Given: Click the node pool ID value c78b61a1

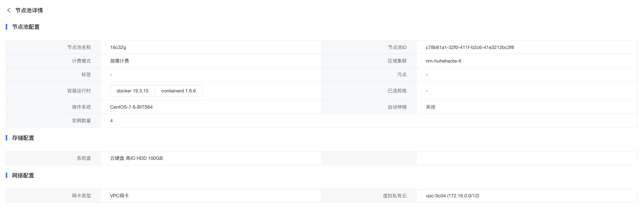Looking at the screenshot, I should tap(470, 47).
